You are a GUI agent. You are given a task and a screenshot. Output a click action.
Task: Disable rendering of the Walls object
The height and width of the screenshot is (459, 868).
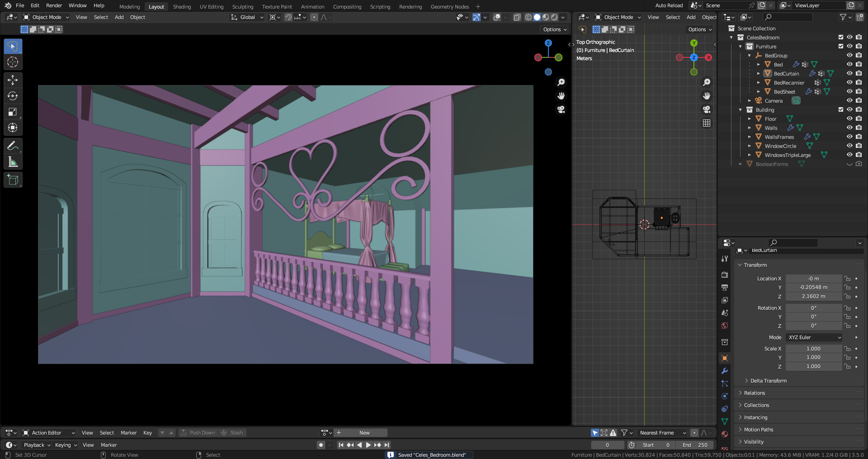859,128
